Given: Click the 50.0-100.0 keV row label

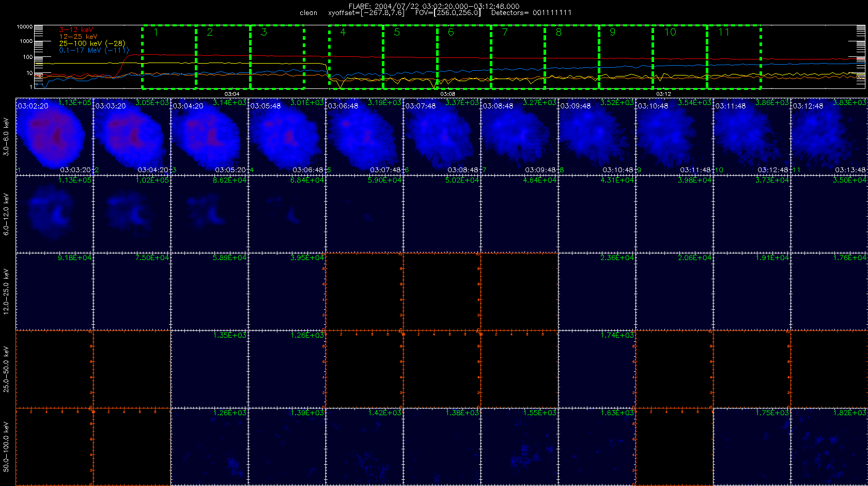Looking at the screenshot, I should click(x=6, y=447).
